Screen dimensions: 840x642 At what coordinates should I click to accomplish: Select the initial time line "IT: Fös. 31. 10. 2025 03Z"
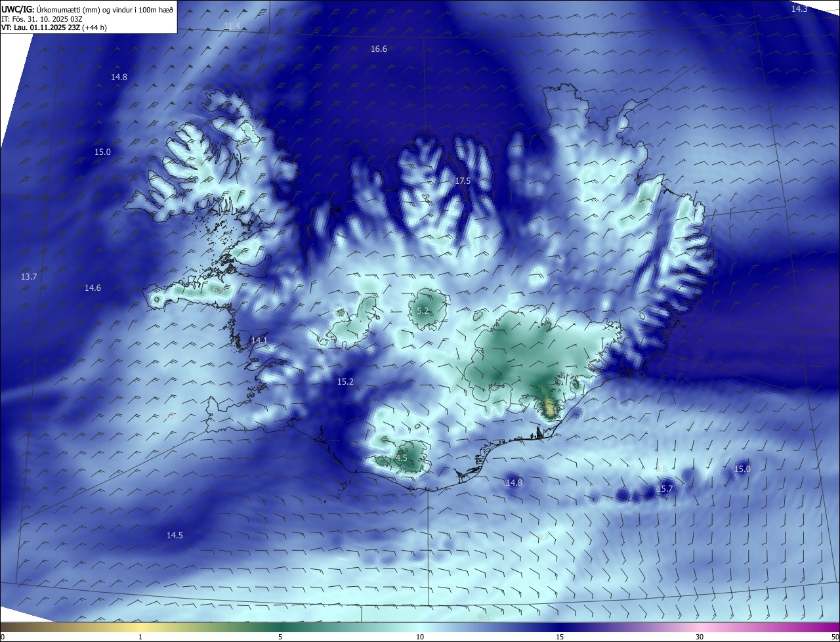click(41, 19)
